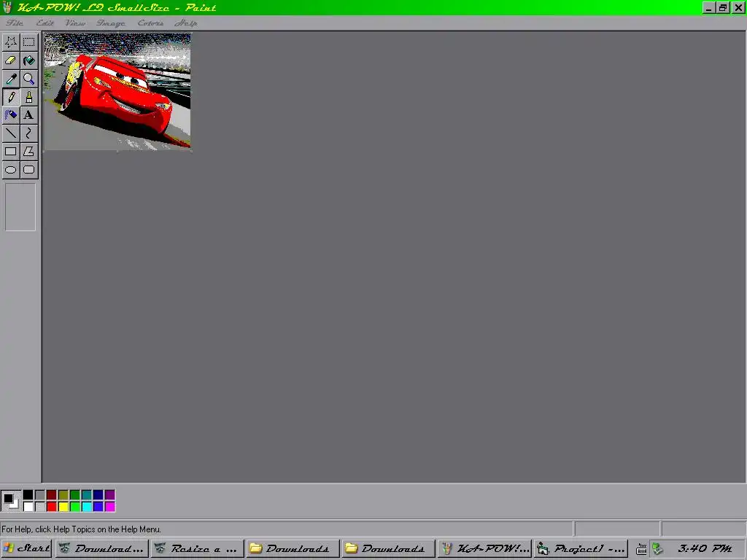Click the keyboard icon in system tray
747x560 pixels.
(x=641, y=550)
